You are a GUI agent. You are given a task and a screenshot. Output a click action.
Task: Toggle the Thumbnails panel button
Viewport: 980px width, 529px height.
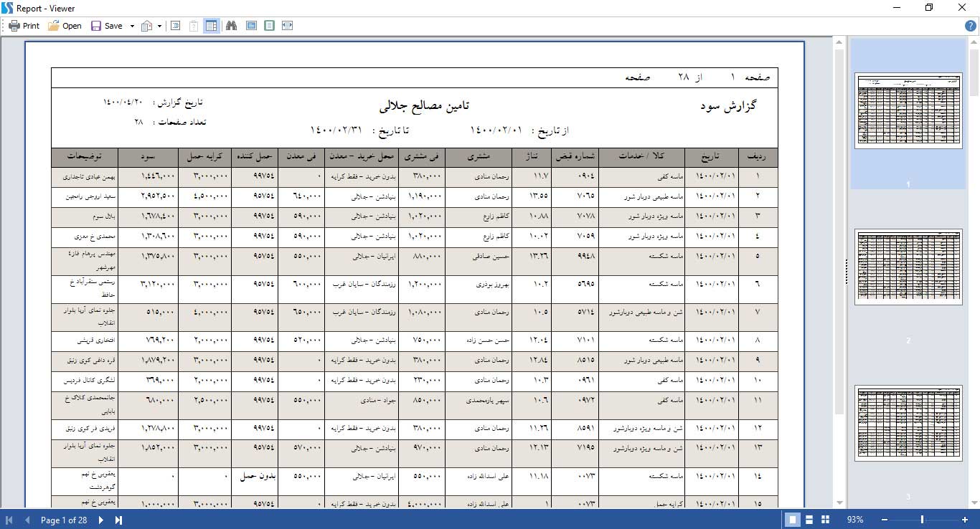point(211,26)
